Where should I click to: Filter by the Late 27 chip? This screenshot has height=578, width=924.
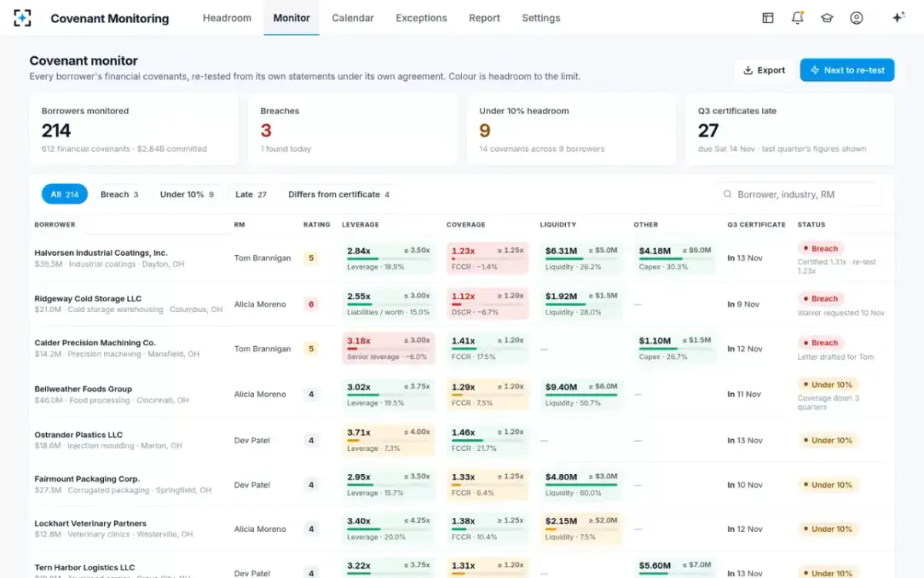click(251, 194)
